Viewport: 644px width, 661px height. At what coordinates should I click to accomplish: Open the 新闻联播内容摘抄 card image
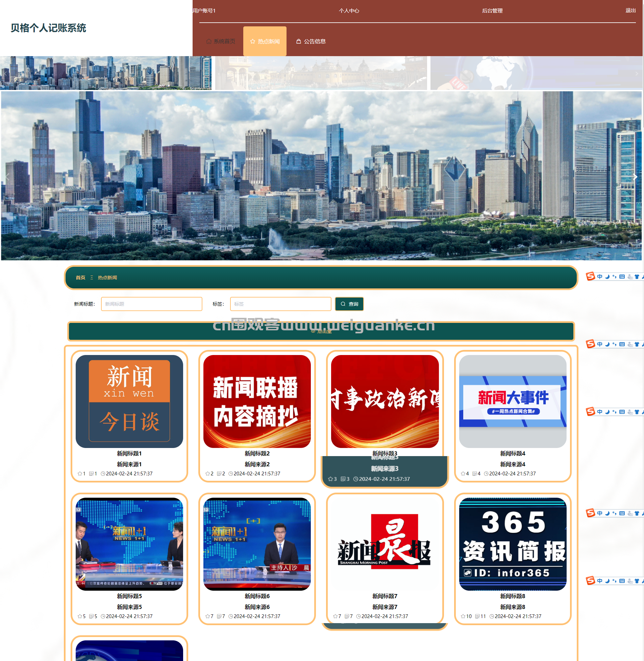[257, 401]
